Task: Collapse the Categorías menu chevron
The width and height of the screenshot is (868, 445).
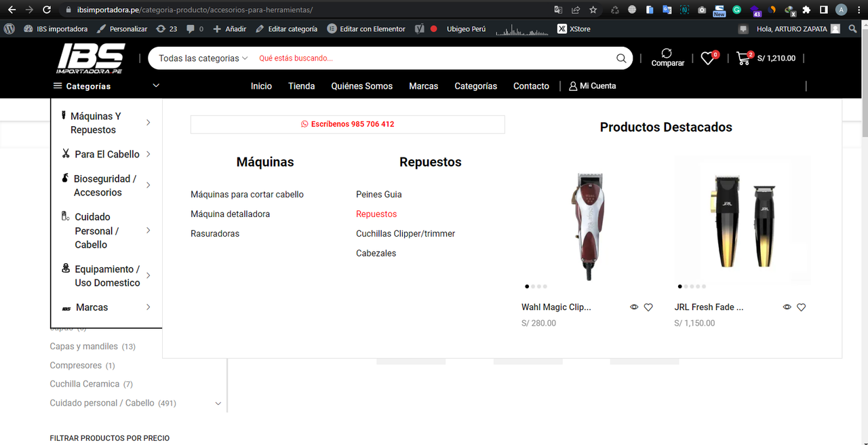Action: [x=156, y=85]
